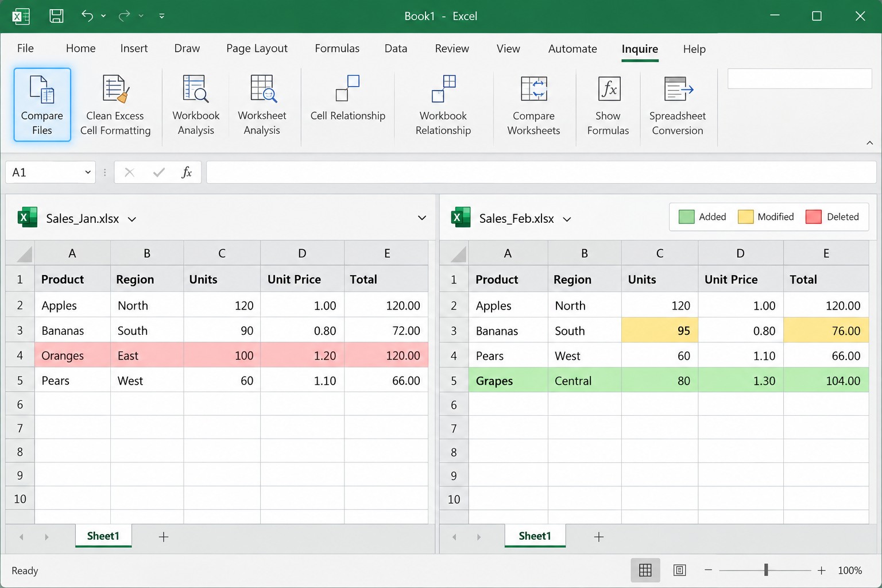Click the zoom slider handle
Image resolution: width=882 pixels, height=588 pixels.
tap(766, 570)
